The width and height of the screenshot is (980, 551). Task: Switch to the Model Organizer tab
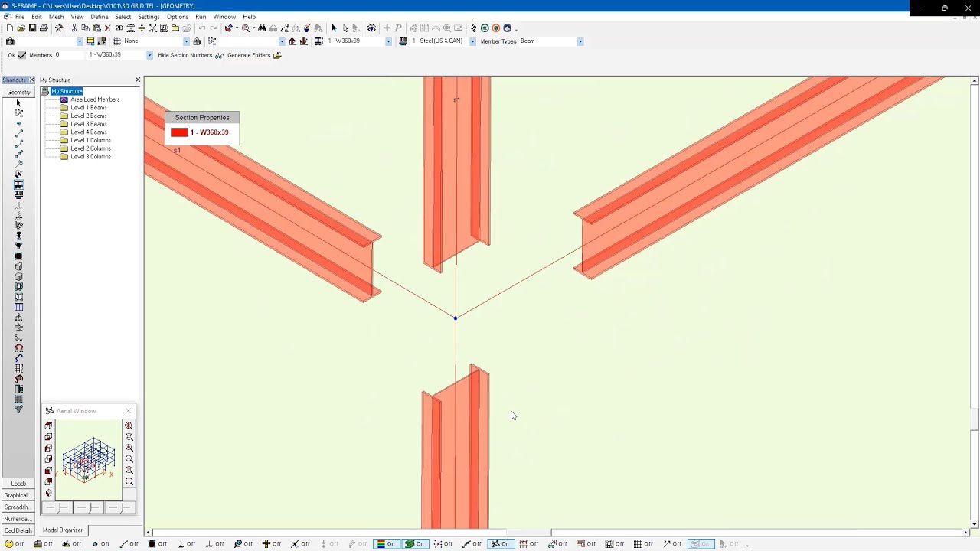pos(63,530)
